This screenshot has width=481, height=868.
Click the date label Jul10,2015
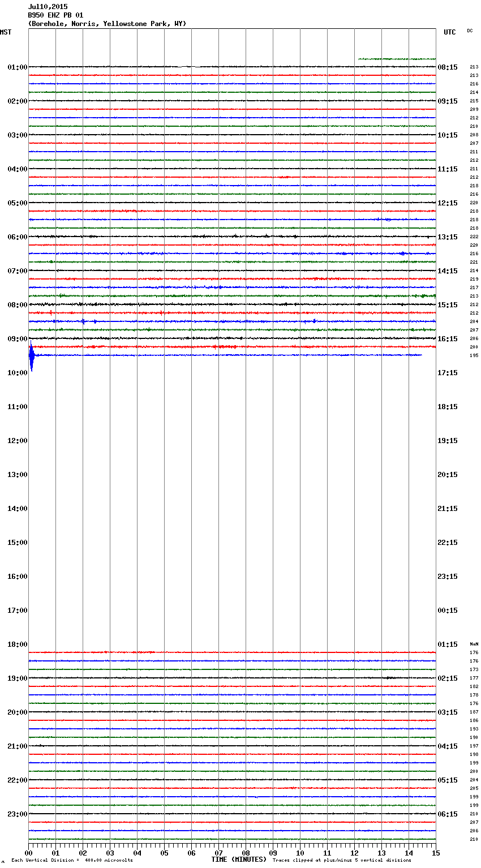pos(48,7)
